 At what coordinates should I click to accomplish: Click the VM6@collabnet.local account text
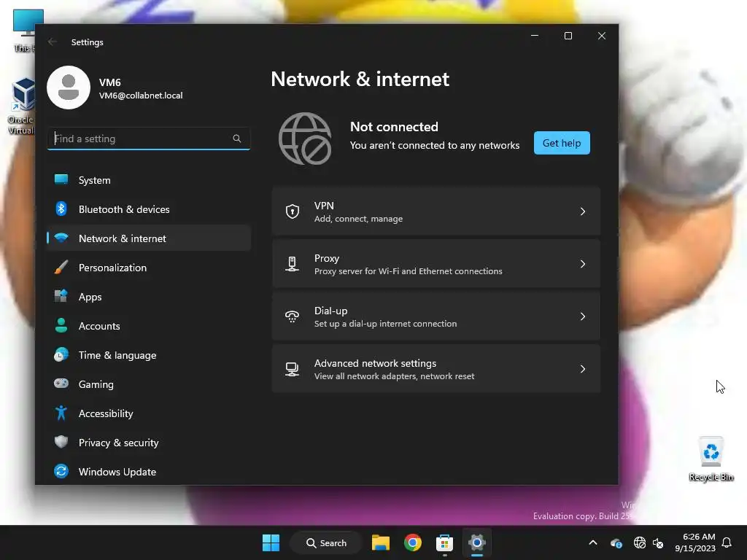(141, 96)
